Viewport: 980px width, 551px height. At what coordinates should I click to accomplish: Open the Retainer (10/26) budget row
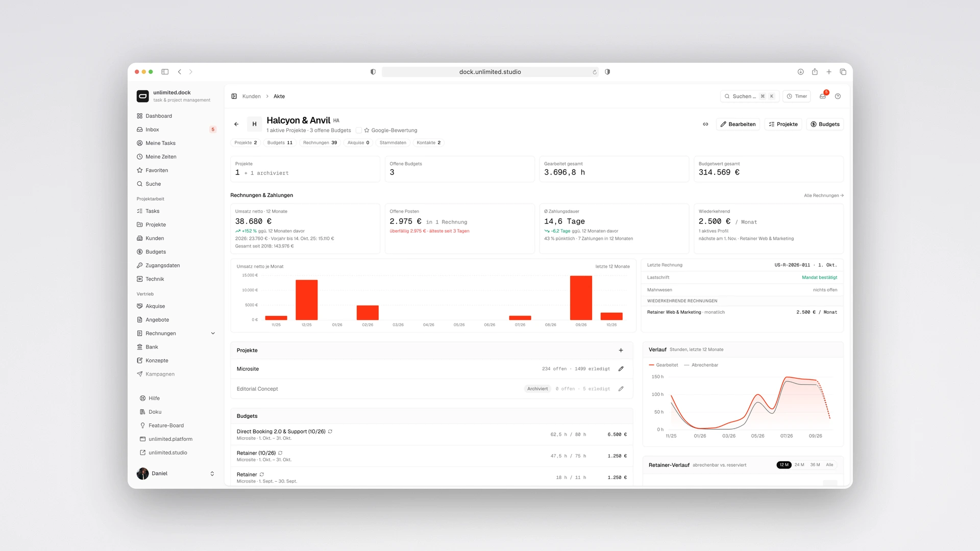[x=432, y=456]
